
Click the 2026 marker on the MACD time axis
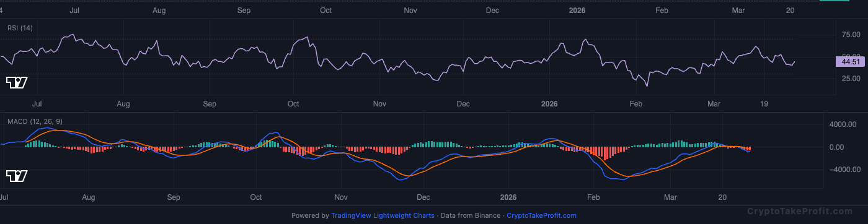pos(508,197)
